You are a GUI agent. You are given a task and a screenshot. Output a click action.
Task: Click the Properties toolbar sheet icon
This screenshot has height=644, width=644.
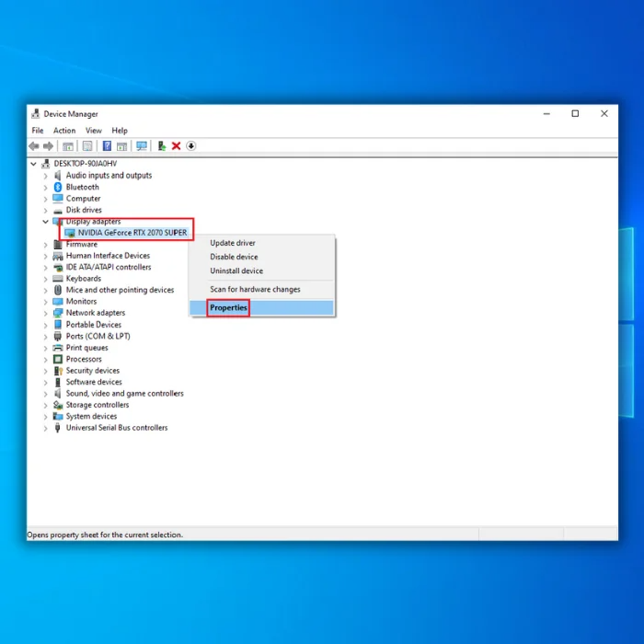click(x=87, y=145)
